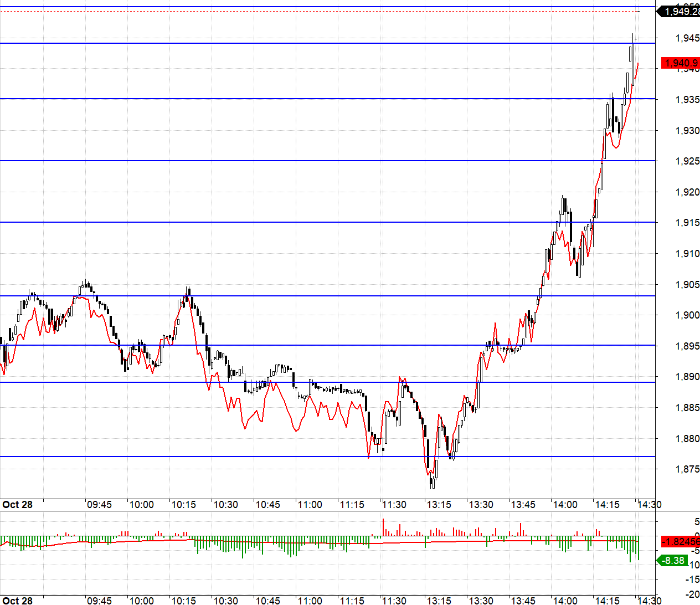The height and width of the screenshot is (605, 700).
Task: Click the tallest red histogram bar near 11:30
Action: [383, 527]
